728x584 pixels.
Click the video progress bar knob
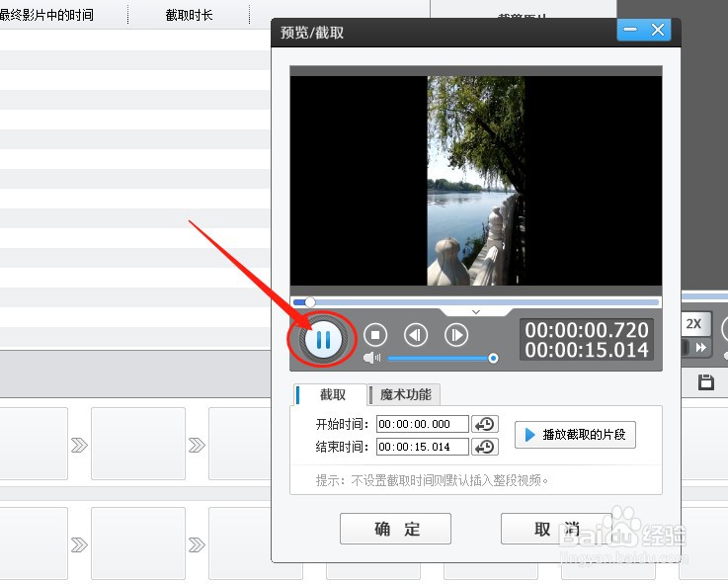(x=310, y=302)
